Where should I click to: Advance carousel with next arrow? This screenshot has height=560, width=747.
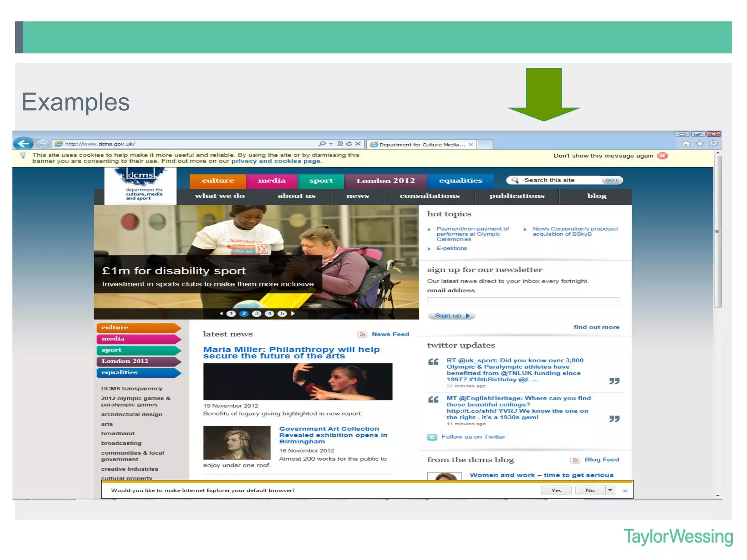(x=293, y=314)
